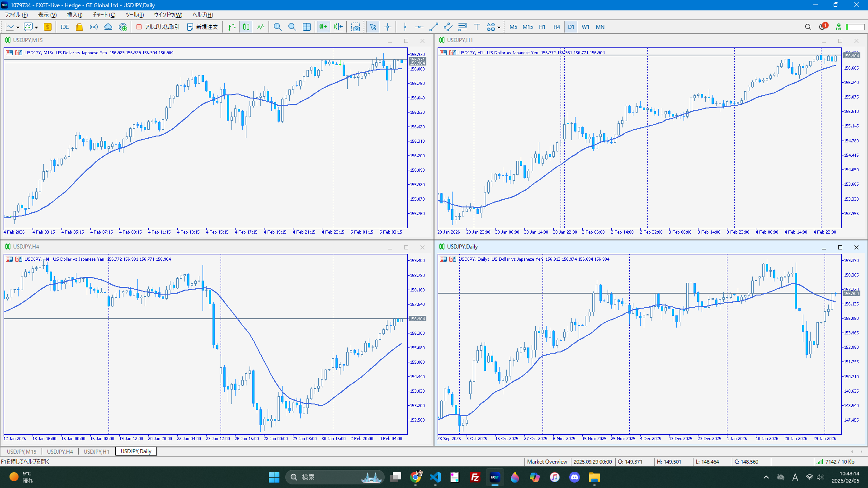
Task: Open the チャート(C) menu
Action: coord(104,15)
